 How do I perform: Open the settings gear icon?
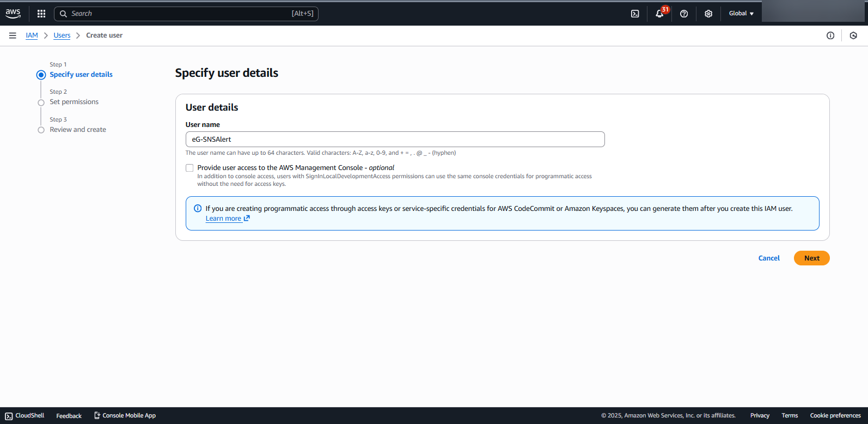(x=708, y=14)
